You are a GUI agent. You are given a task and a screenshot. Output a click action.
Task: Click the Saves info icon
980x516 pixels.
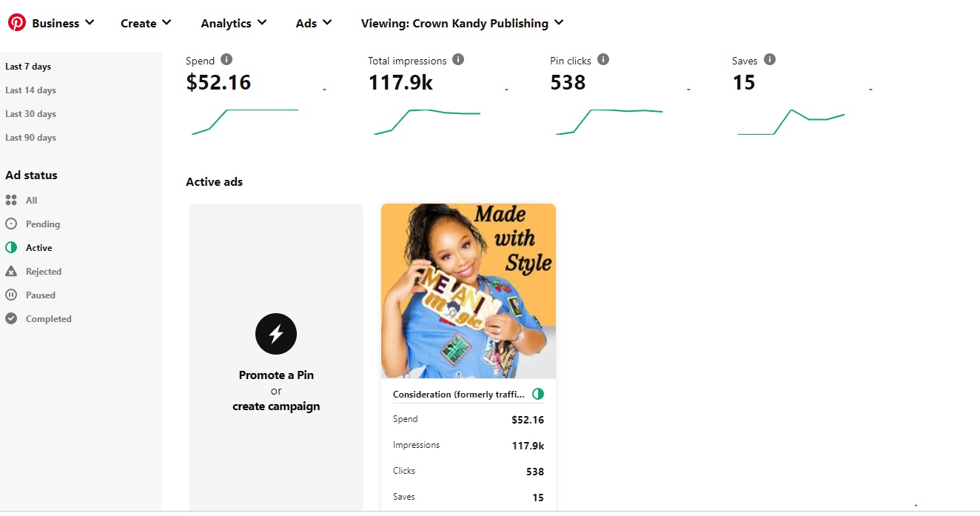coord(770,60)
